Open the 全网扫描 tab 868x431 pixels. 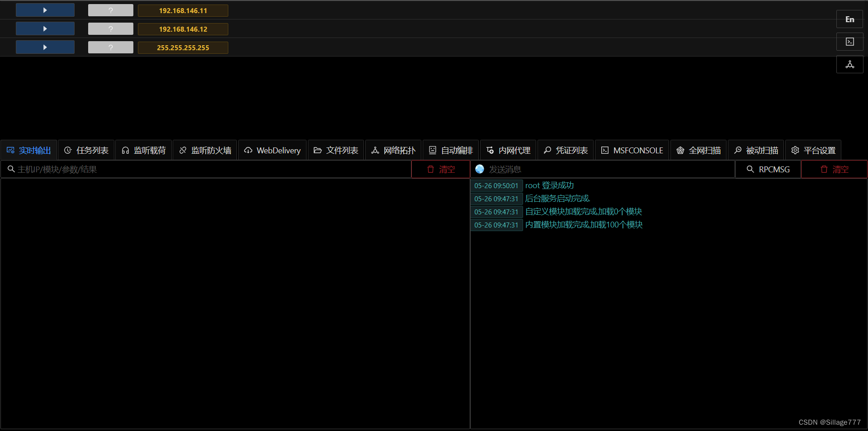click(x=698, y=150)
